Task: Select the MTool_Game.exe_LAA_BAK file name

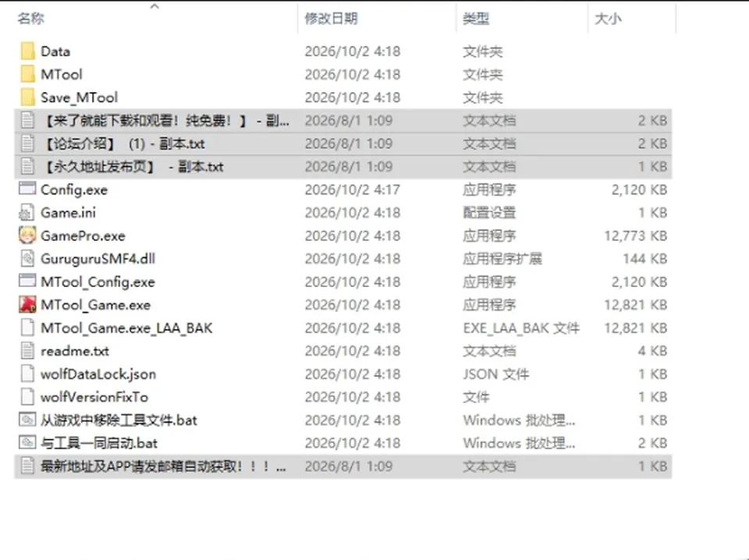Action: point(126,328)
